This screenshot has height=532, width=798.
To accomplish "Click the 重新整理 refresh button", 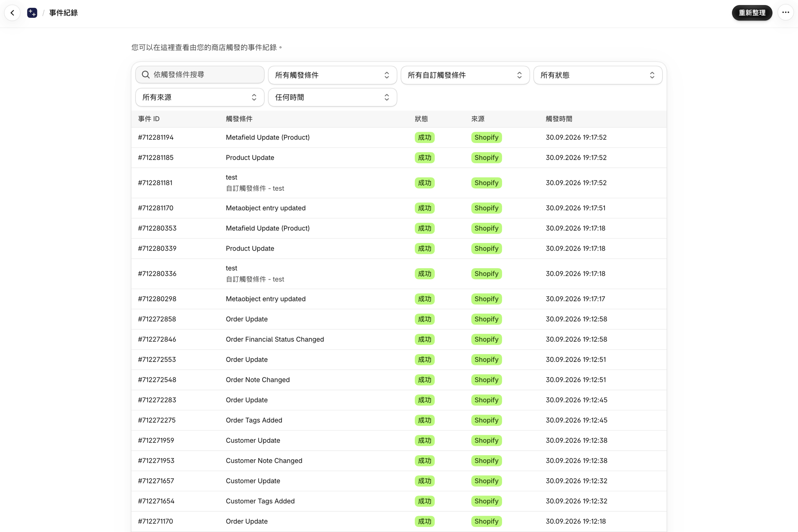I will click(752, 13).
